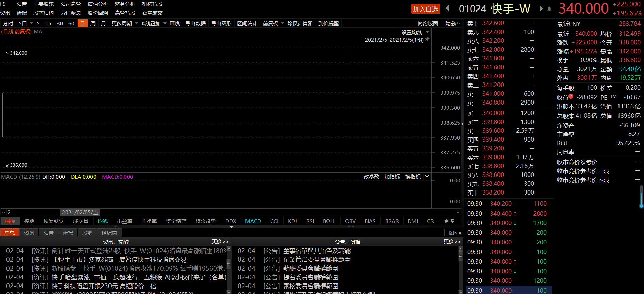Click 加指标 to add an indicator
644x294 pixels.
coord(392,177)
